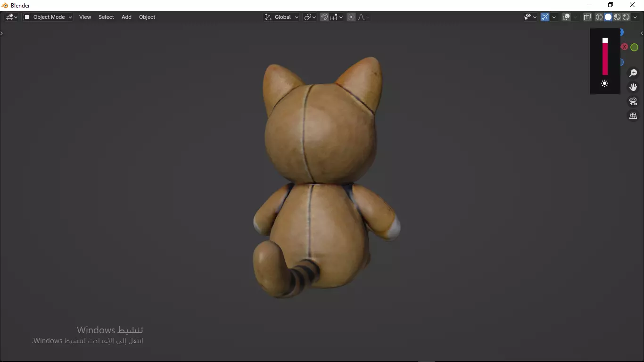Open the View menu
Image resolution: width=644 pixels, height=362 pixels.
(x=85, y=17)
